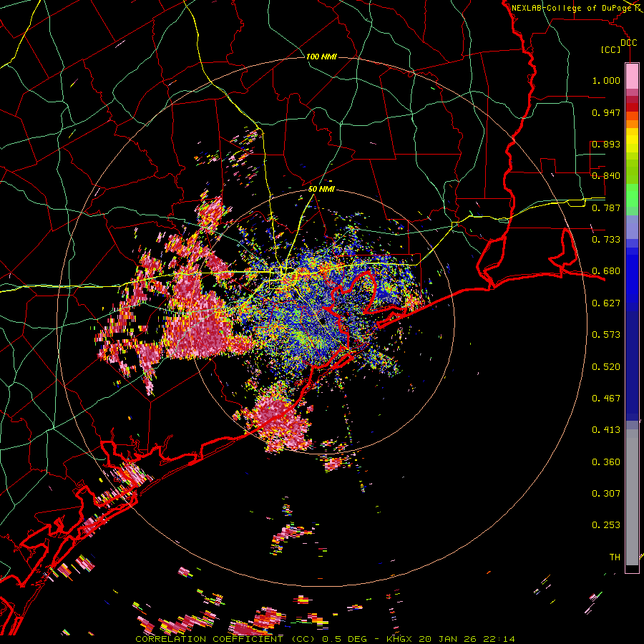Select the 0.360 scale value
Viewport: 644px width, 644px height.
coord(606,462)
